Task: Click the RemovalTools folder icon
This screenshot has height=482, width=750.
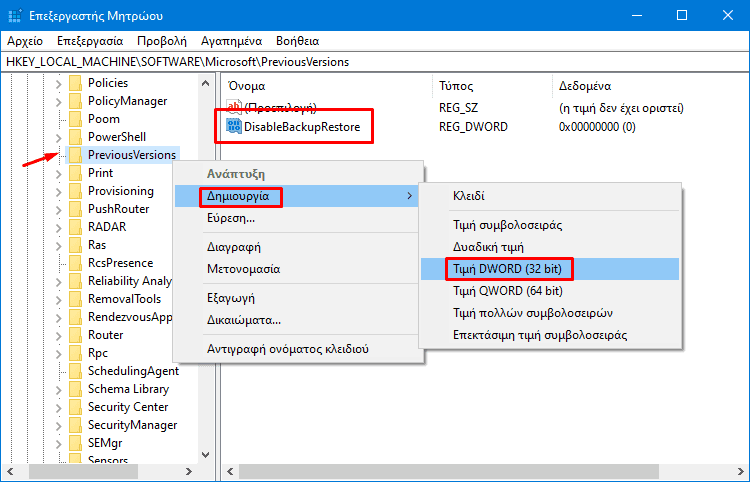Action: pyautogui.click(x=76, y=299)
